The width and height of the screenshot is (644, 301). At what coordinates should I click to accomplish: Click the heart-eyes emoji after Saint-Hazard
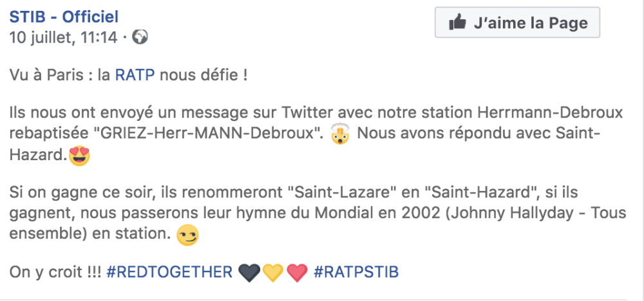[80, 156]
